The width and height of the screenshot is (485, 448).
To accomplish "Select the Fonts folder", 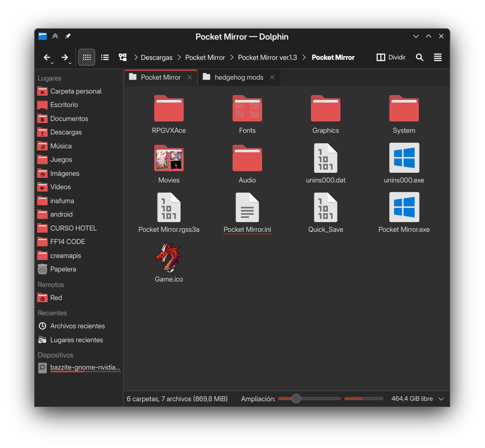I will (247, 114).
